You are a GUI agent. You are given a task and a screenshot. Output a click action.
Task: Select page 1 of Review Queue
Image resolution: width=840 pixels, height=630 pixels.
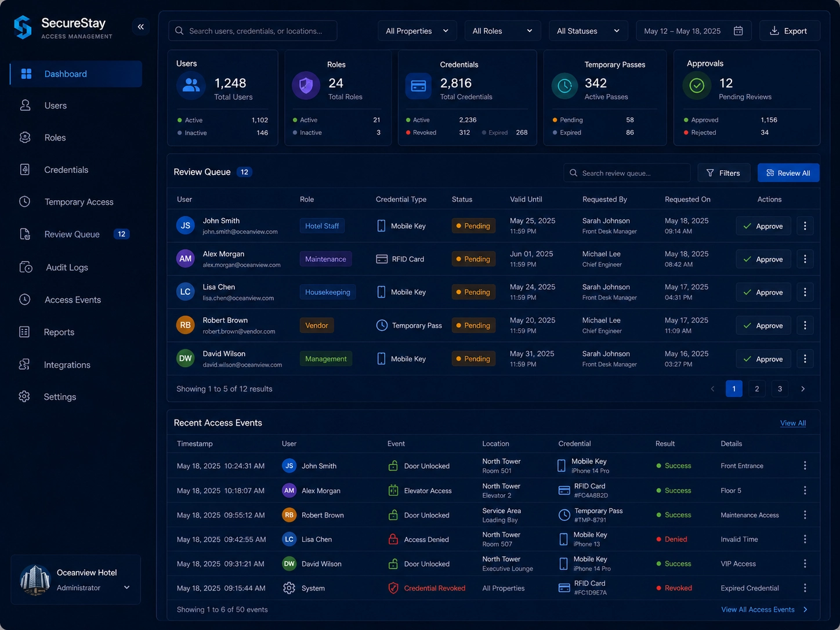coord(734,389)
